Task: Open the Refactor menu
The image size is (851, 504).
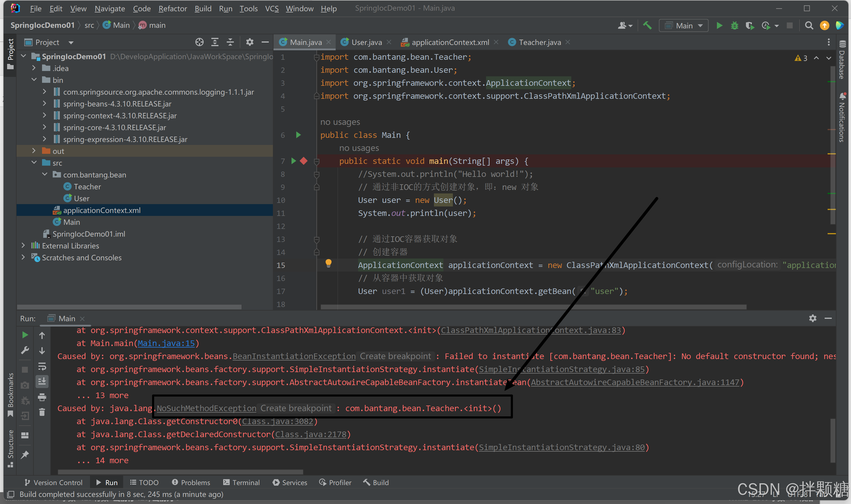Action: (x=172, y=9)
